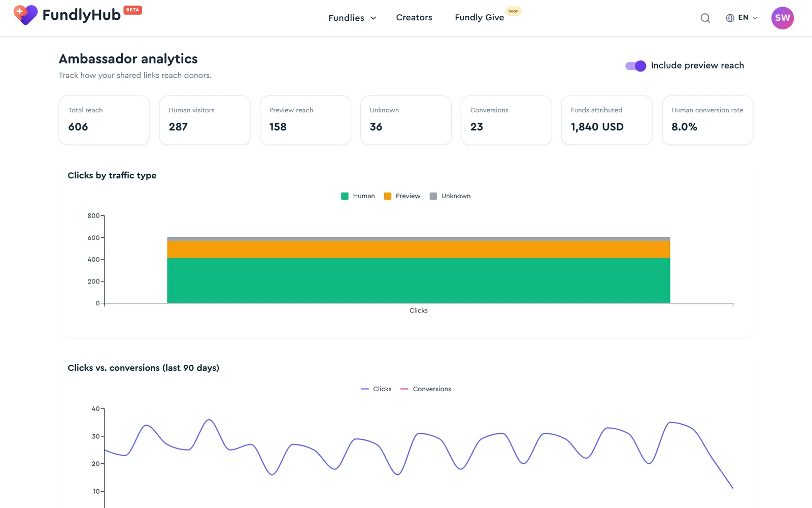Click the green Human legend swatch
Screen dimensions: 812x508
pos(345,196)
